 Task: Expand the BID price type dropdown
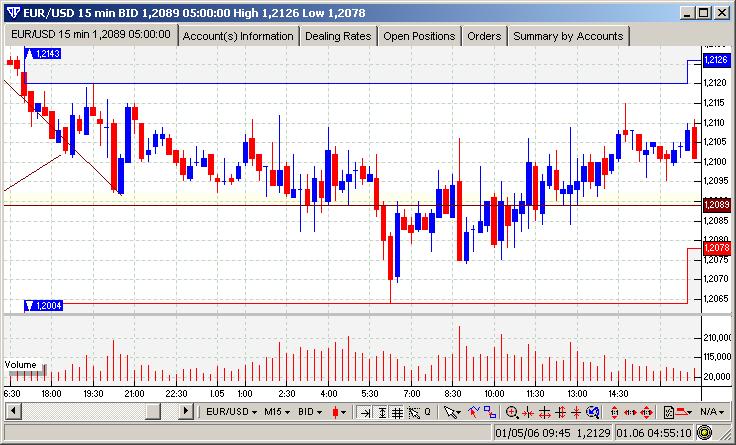[310, 412]
